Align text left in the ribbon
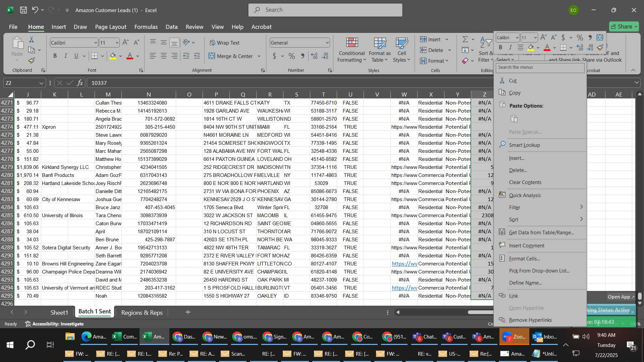This screenshot has height=362, width=644. point(153,56)
